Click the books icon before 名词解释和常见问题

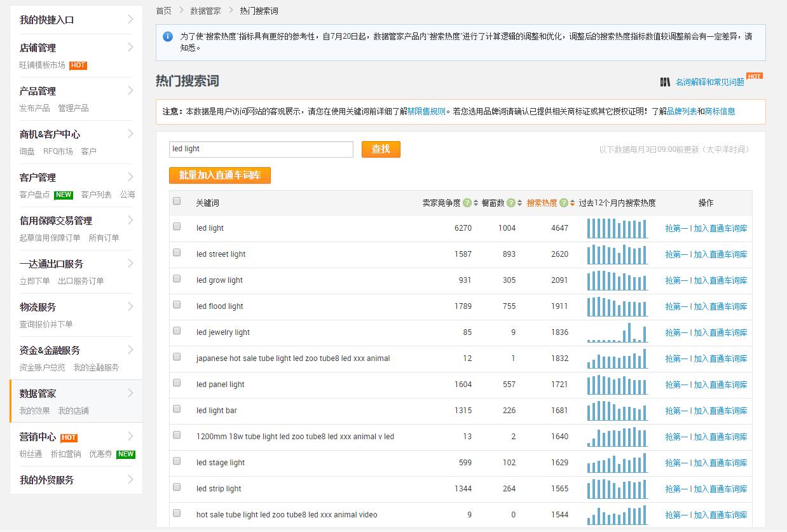point(665,81)
